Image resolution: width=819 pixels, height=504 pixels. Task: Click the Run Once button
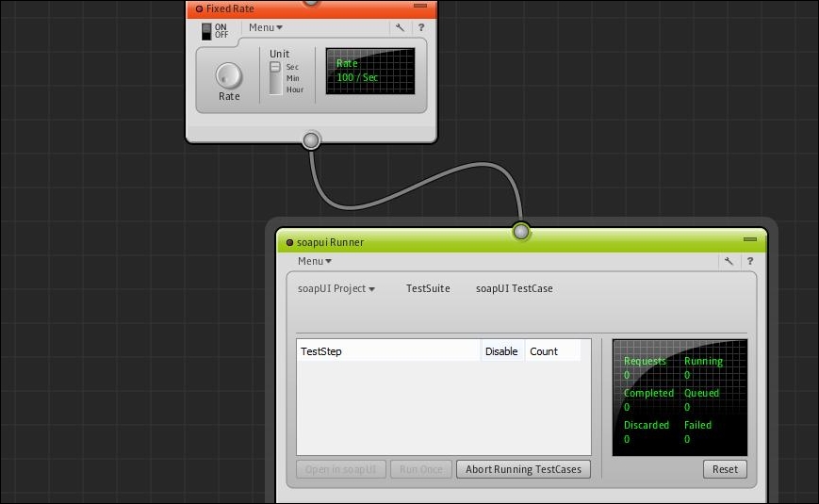point(421,469)
